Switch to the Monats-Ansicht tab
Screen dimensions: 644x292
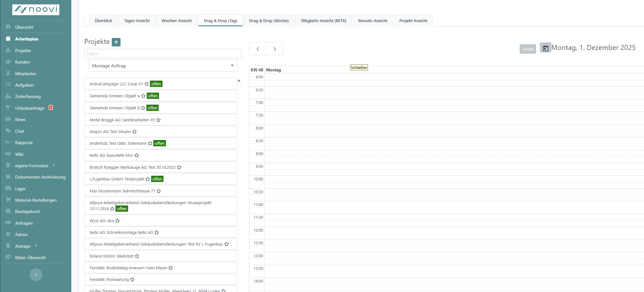coord(373,21)
